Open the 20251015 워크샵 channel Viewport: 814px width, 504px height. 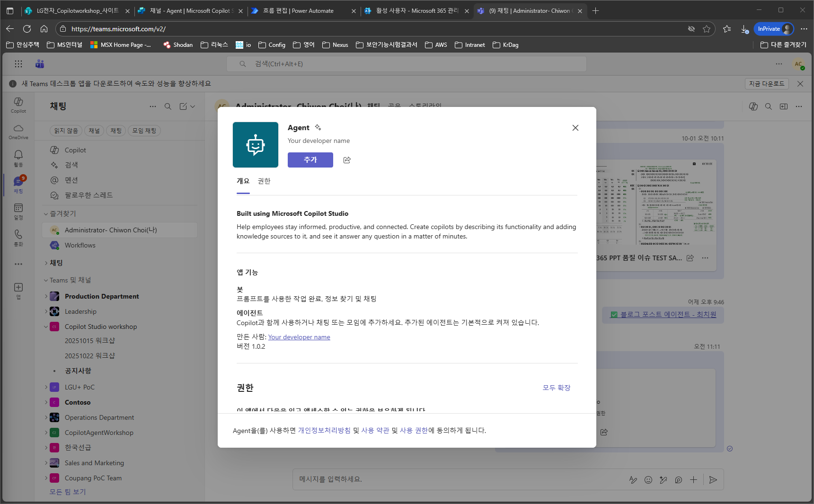tap(90, 341)
